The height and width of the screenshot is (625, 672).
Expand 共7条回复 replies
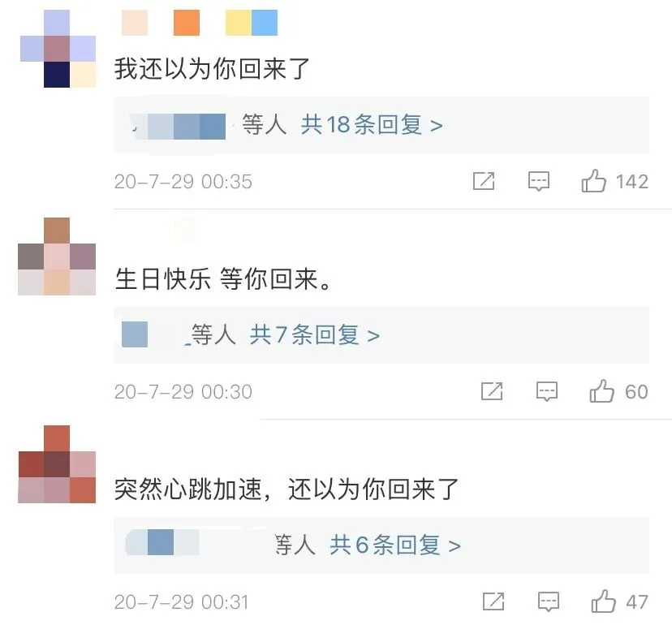(x=315, y=334)
